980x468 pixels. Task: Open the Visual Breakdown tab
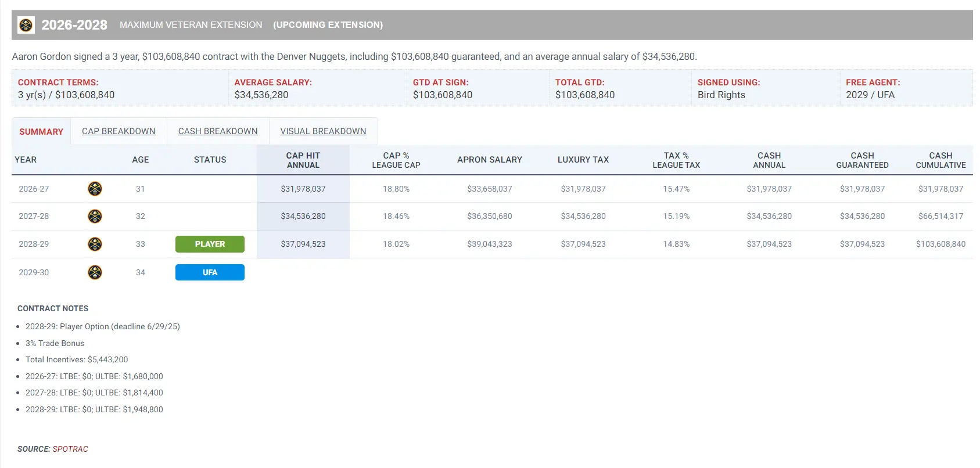tap(323, 131)
